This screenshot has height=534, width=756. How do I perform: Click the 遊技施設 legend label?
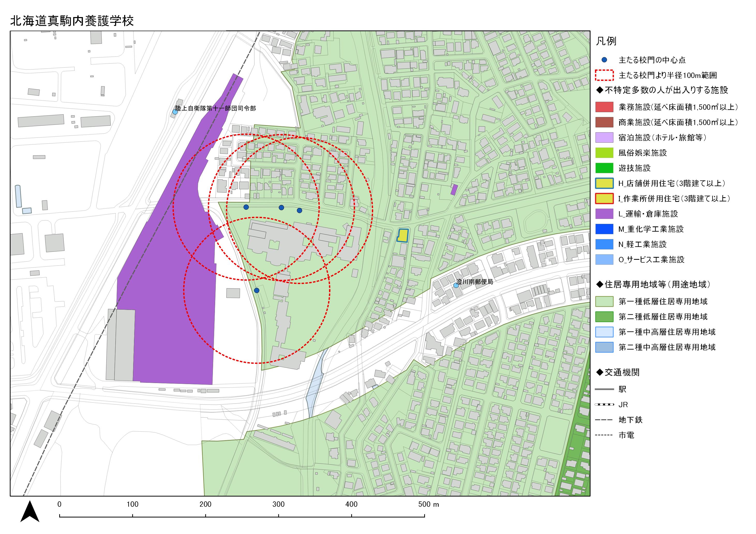point(635,168)
